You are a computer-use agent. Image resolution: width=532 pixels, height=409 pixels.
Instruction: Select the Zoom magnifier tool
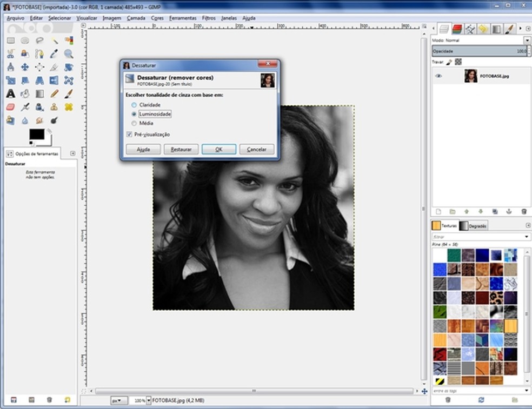(x=69, y=53)
